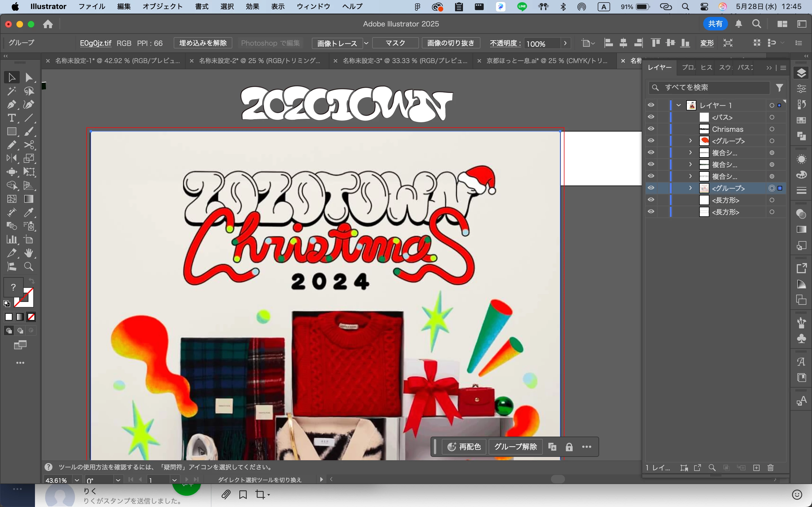
Task: Toggle visibility of the <パス> item
Action: (x=651, y=117)
